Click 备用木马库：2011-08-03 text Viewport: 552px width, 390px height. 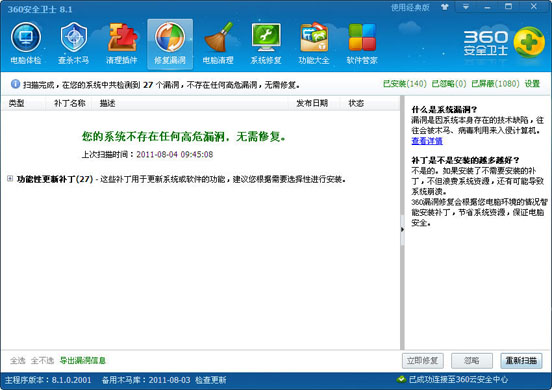pyautogui.click(x=146, y=380)
